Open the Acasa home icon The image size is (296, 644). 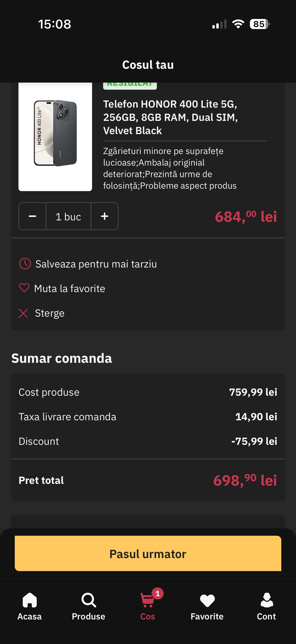point(30,600)
